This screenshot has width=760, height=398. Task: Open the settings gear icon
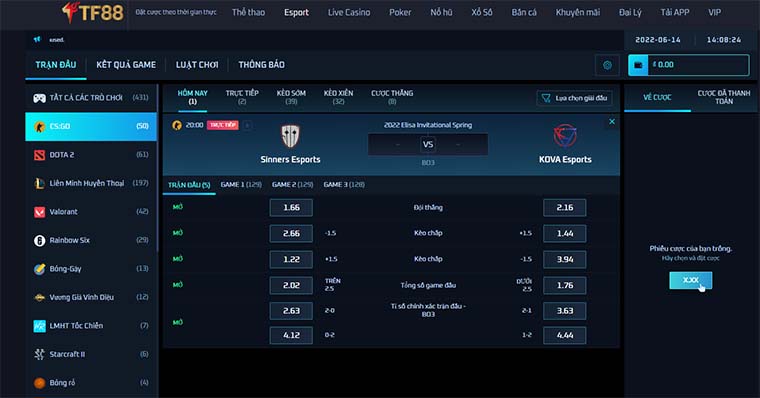click(607, 65)
